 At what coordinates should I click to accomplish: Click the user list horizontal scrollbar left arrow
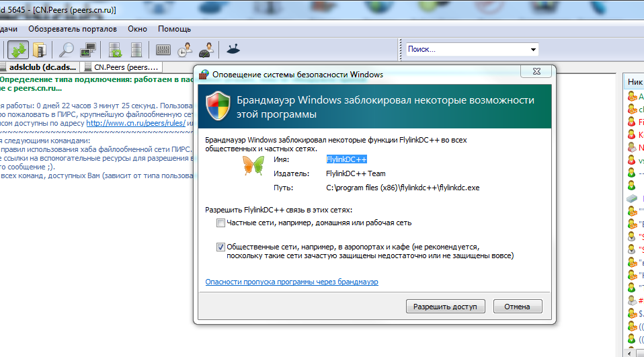click(630, 354)
